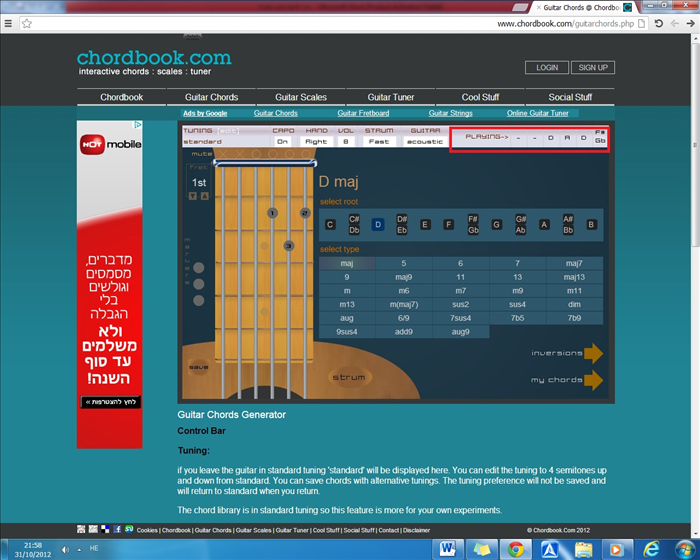This screenshot has height=560, width=700.
Task: Select root note D#/Eb
Action: click(x=402, y=225)
